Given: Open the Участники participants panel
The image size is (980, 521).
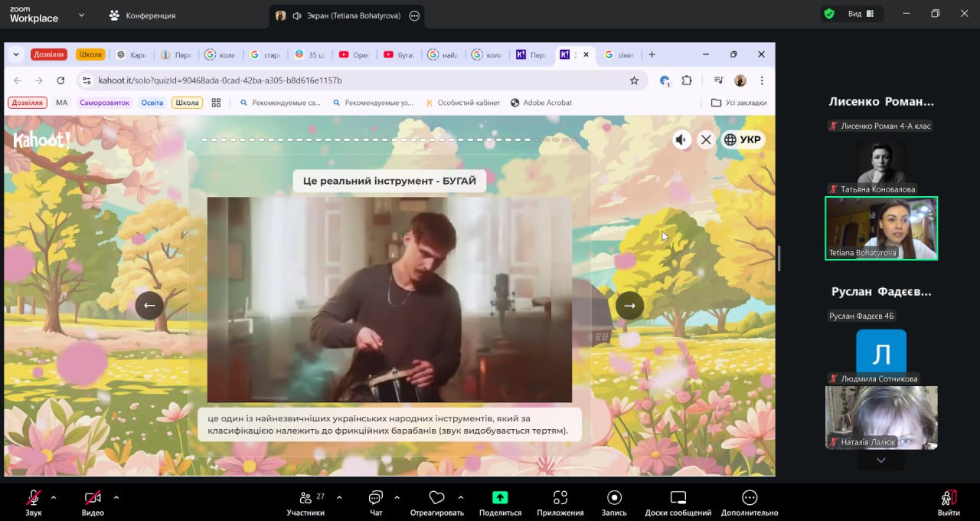Looking at the screenshot, I should [x=305, y=497].
